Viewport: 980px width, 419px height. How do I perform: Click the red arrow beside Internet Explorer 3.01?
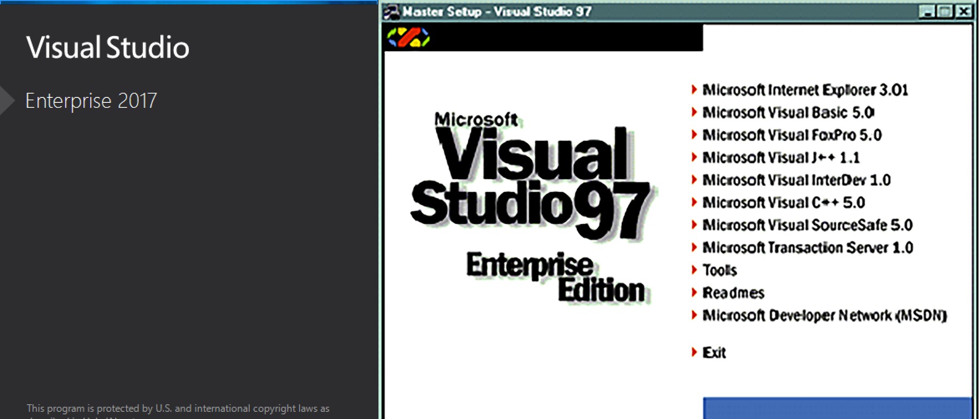(694, 89)
